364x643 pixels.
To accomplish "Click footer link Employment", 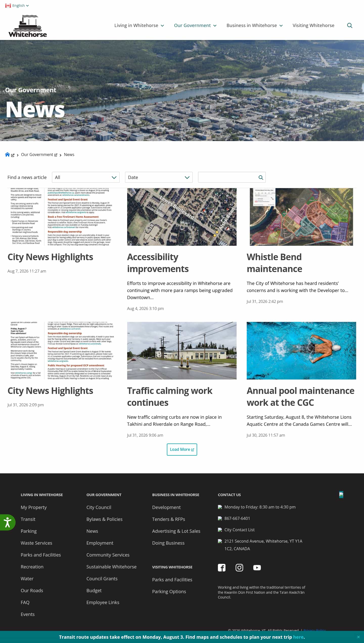I will point(100,543).
